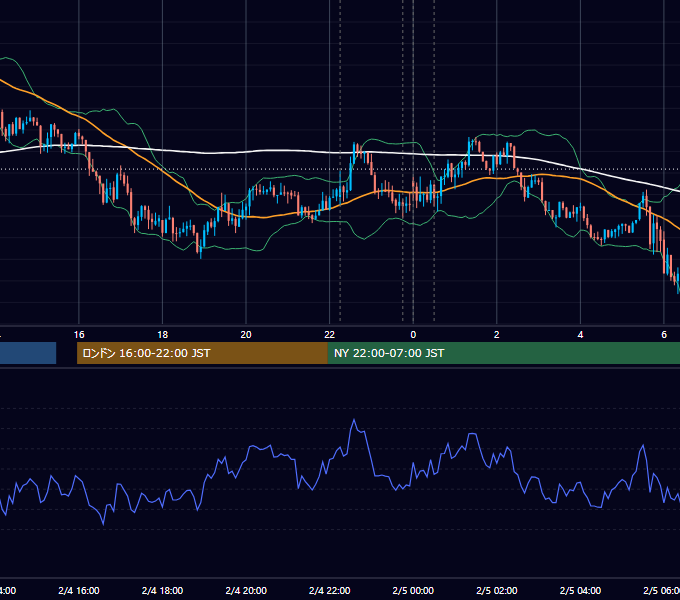Pick the 22 hour label on upper axis
Screen dimensions: 680x600
point(330,335)
